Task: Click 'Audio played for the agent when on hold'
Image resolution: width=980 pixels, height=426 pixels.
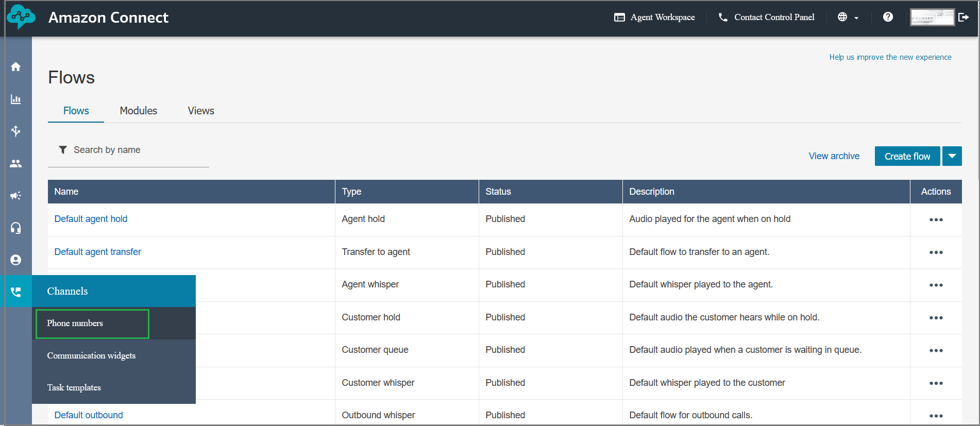Action: pyautogui.click(x=710, y=219)
